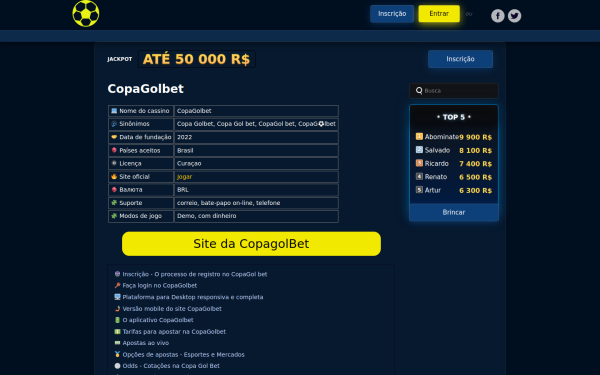The image size is (600, 375).
Task: Click rank 5 badge next to Artur
Action: point(419,190)
